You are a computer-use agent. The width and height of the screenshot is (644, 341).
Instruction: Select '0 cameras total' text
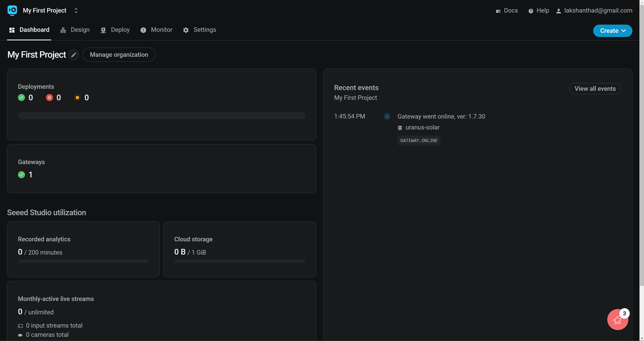pos(47,335)
